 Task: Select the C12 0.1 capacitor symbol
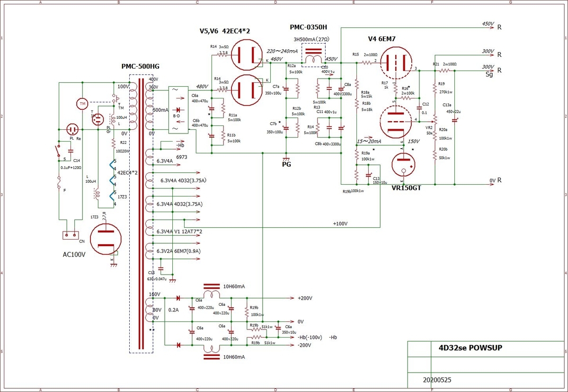pyautogui.click(x=419, y=108)
